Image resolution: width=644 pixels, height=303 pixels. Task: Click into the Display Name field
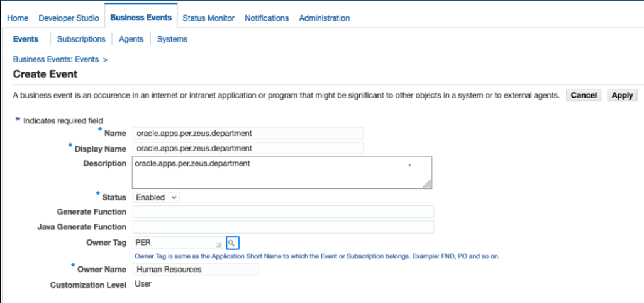pyautogui.click(x=248, y=149)
